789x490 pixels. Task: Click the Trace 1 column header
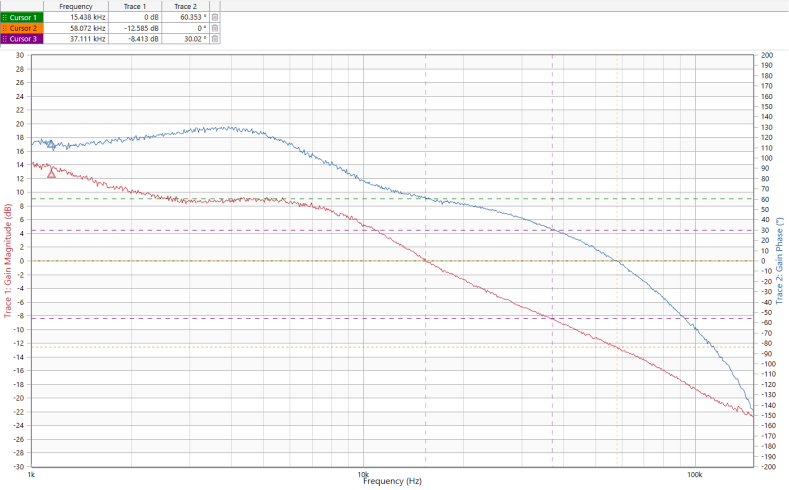click(135, 7)
